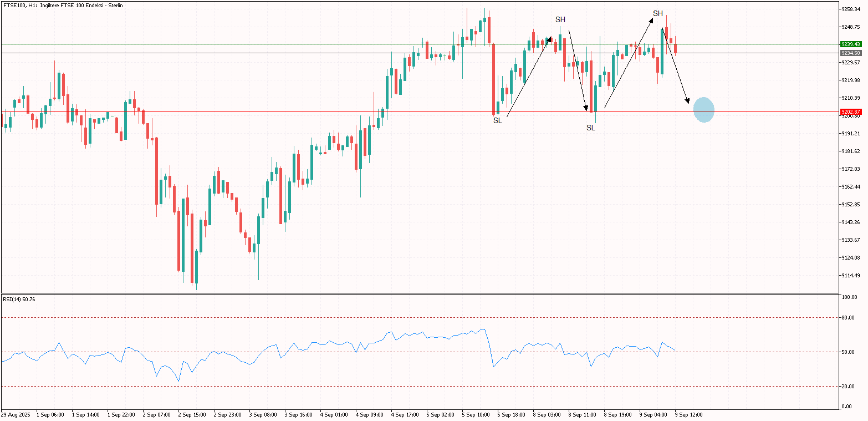
Task: Click the 9133.67 price axis label
Action: tap(851, 240)
